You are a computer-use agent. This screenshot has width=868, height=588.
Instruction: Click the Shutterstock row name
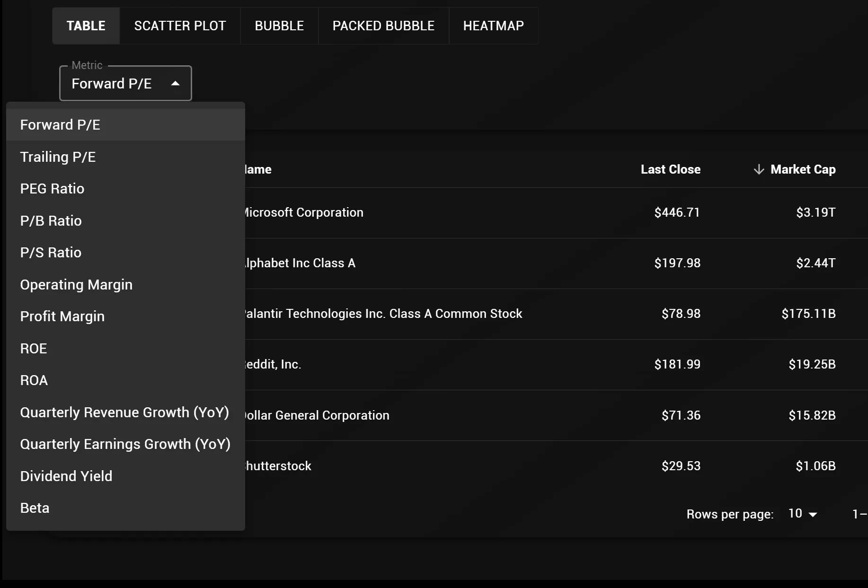click(x=277, y=466)
